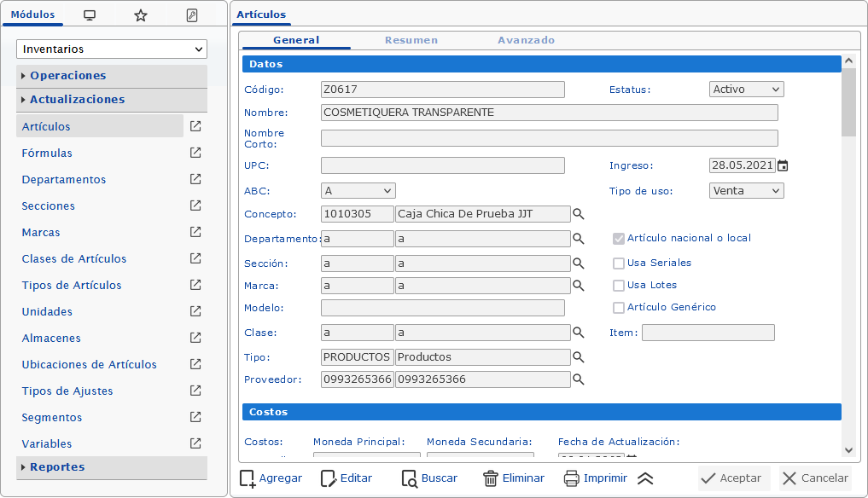Click the scrollbar up arrow
Screen dimensions: 868x498
click(848, 61)
